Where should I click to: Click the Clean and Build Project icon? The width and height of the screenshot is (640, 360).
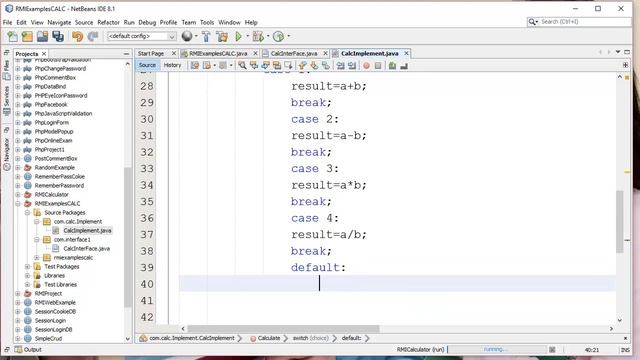[222, 36]
